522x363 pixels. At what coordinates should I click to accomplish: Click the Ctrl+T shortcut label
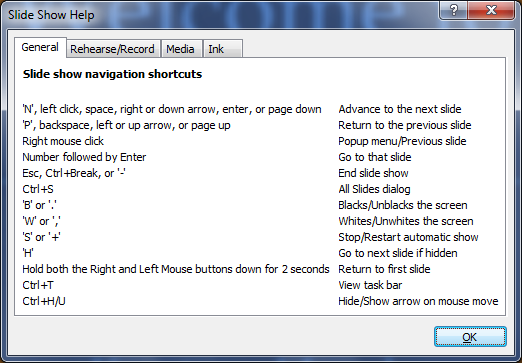[x=38, y=285]
